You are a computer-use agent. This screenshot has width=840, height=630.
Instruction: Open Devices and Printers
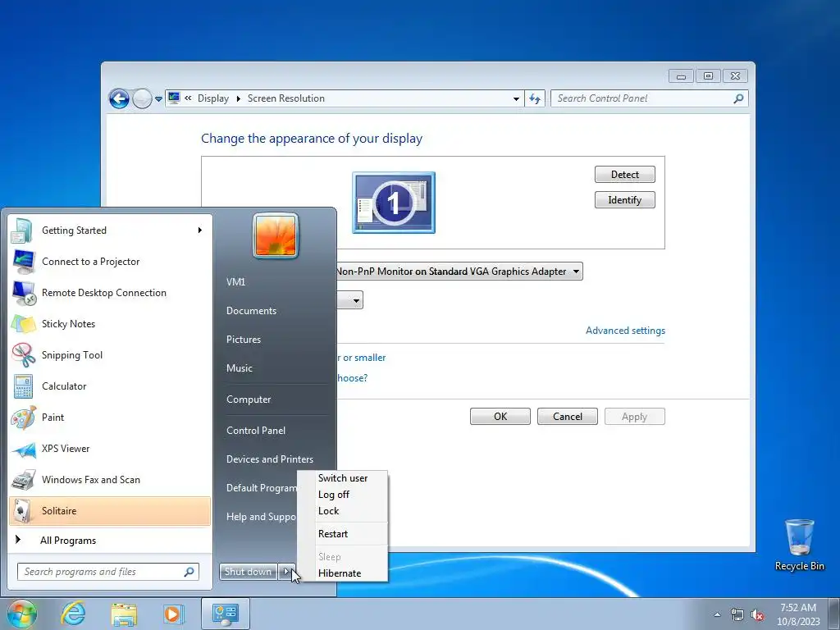click(x=270, y=459)
